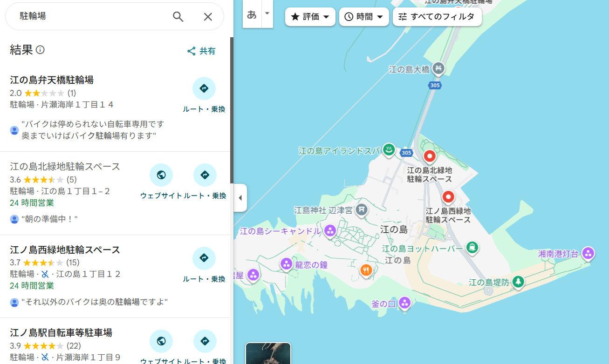Select the 江の島北緑地 red map pin
The image size is (609, 364).
click(429, 156)
